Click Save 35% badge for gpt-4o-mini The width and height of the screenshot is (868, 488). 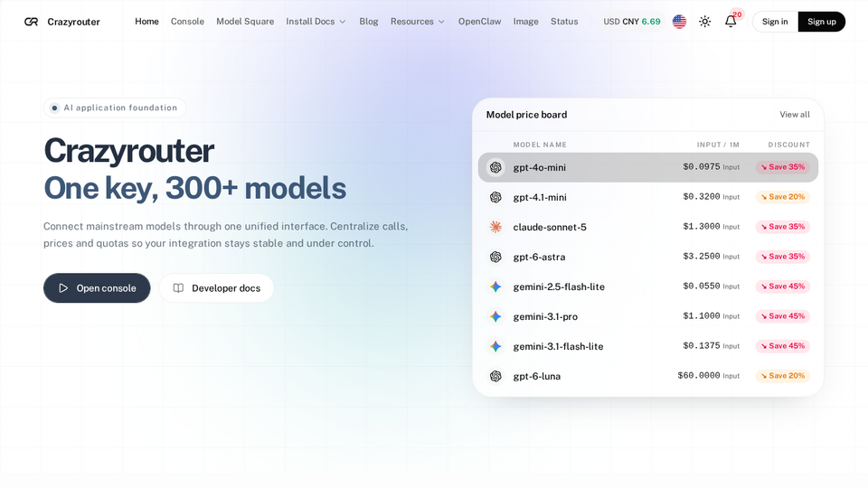click(783, 167)
